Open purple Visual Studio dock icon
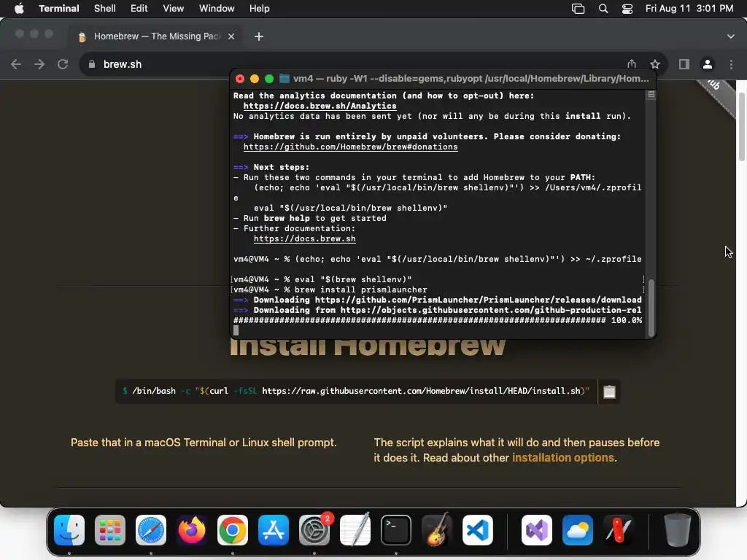 (x=537, y=530)
